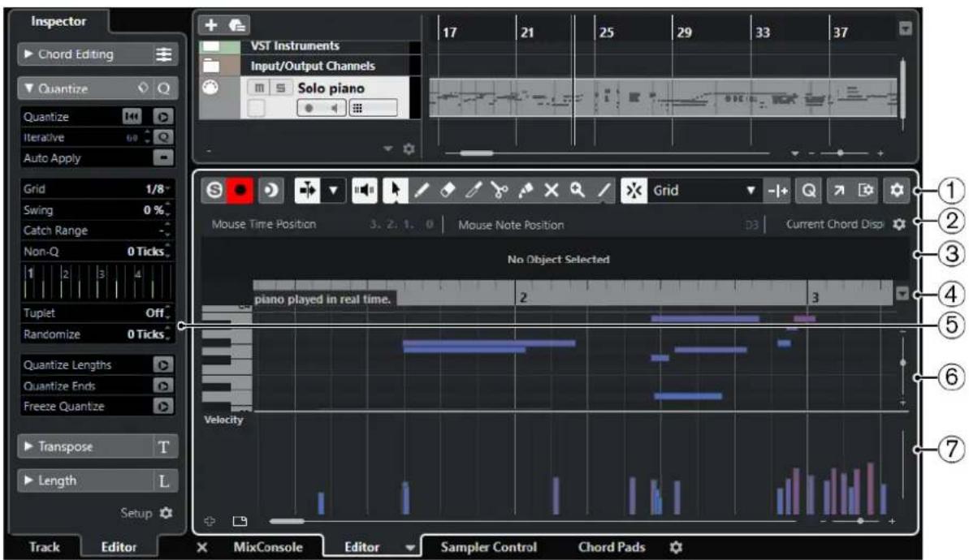The image size is (969, 560).
Task: Mute the Solo piano track
Action: coord(259,88)
